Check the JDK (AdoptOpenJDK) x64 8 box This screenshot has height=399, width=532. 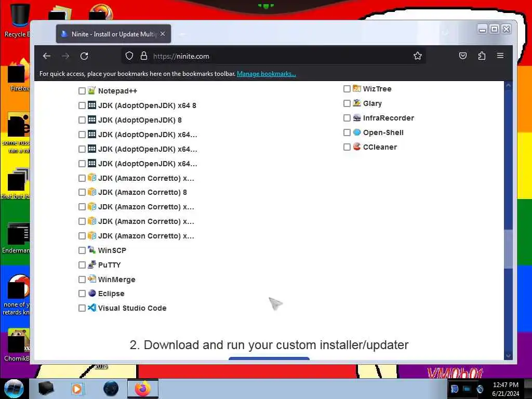pos(82,105)
